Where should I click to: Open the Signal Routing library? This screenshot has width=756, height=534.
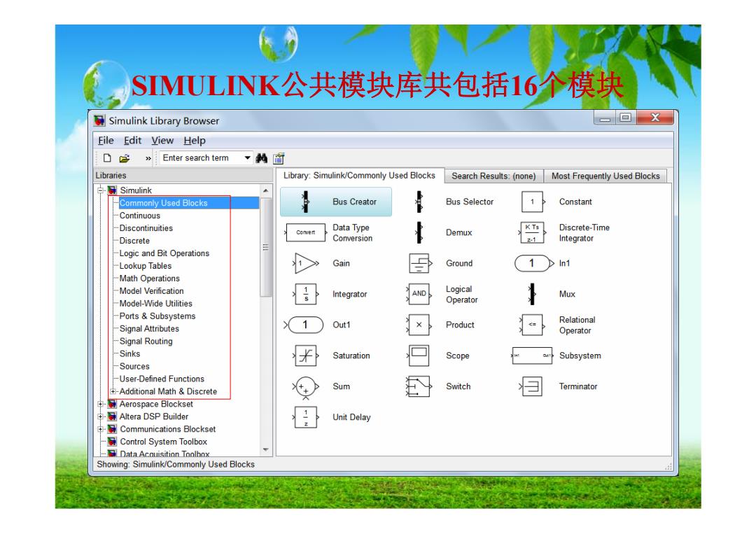click(x=146, y=341)
